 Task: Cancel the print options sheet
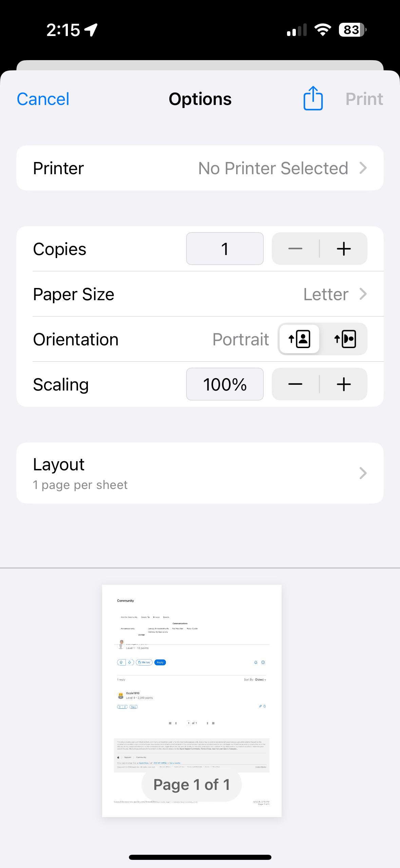click(43, 99)
